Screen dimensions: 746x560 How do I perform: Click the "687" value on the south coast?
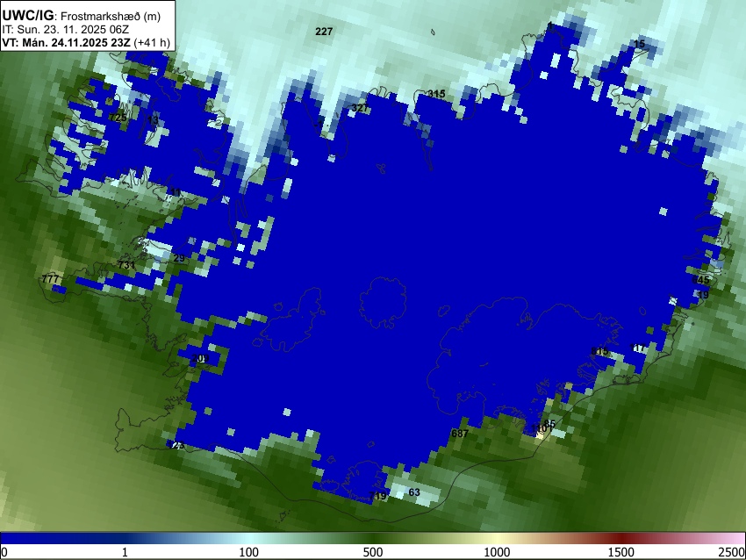coord(460,434)
